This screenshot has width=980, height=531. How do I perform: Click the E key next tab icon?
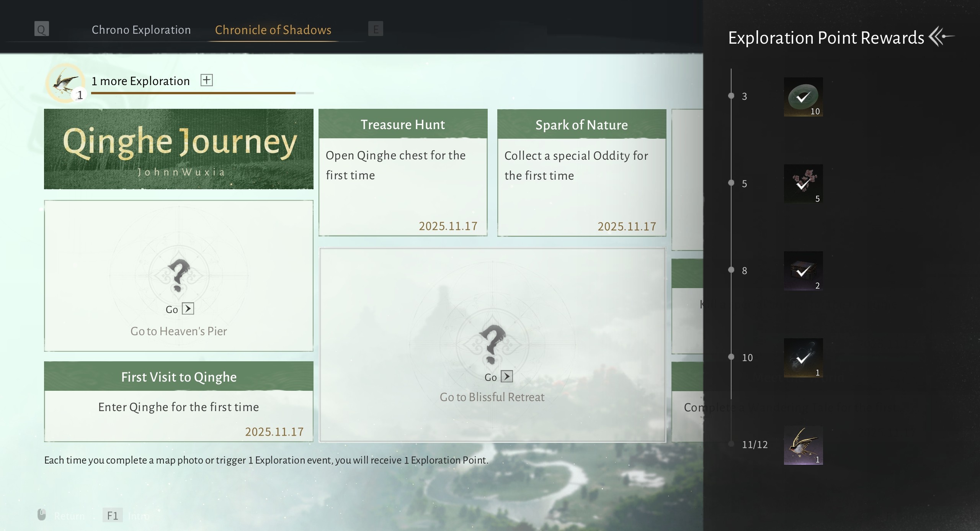(376, 29)
